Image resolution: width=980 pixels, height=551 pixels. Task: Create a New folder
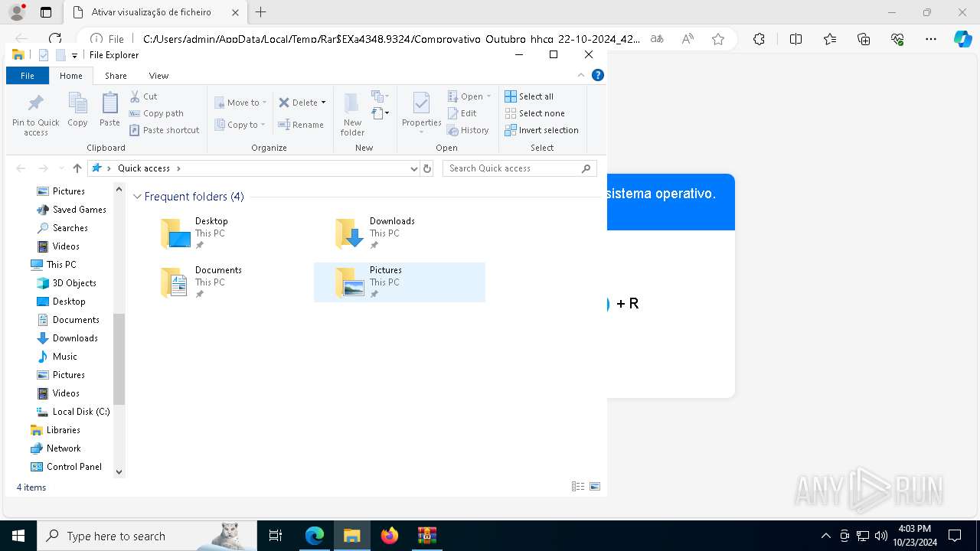(352, 115)
